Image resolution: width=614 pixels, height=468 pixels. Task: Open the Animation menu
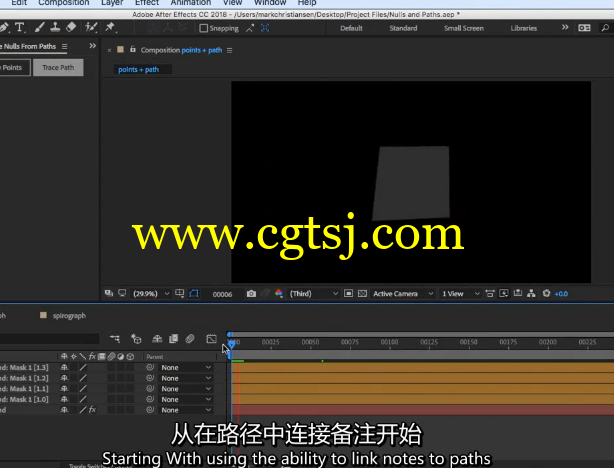[191, 3]
